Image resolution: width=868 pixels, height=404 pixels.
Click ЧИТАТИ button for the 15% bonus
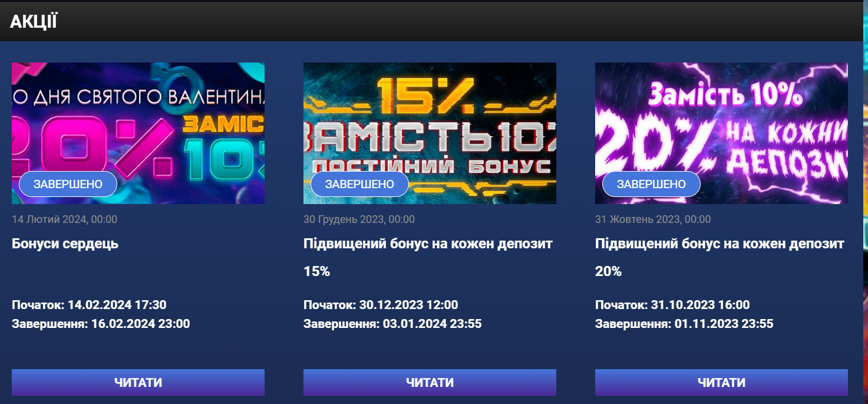tap(430, 382)
